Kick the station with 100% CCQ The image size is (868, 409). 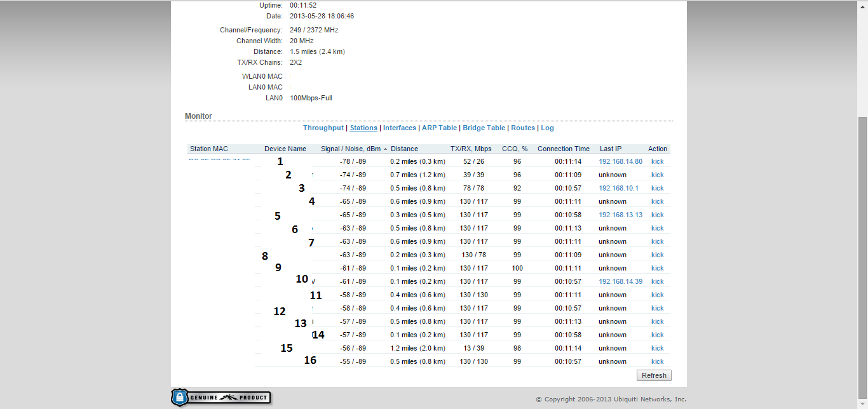(x=657, y=268)
